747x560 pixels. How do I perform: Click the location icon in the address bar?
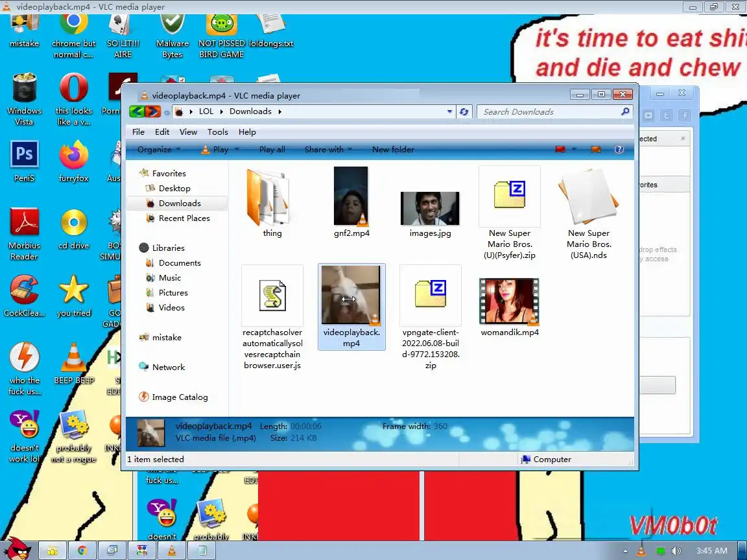[179, 112]
